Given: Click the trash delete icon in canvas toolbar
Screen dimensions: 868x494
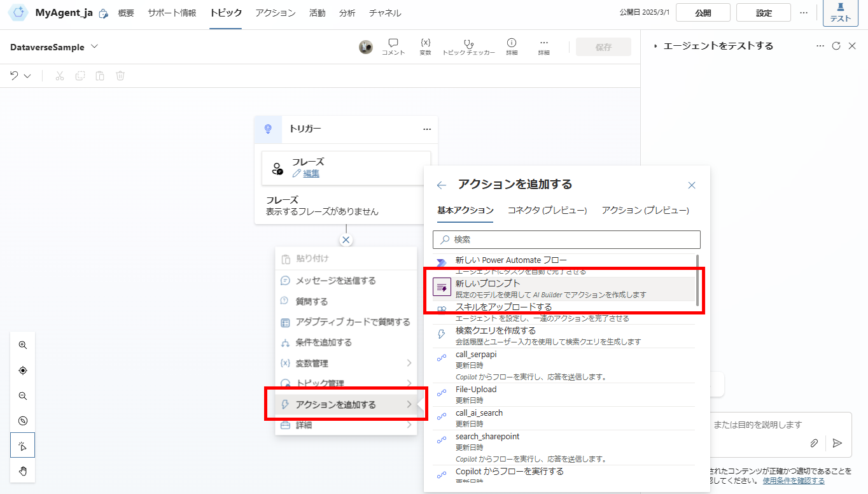Looking at the screenshot, I should tap(120, 75).
